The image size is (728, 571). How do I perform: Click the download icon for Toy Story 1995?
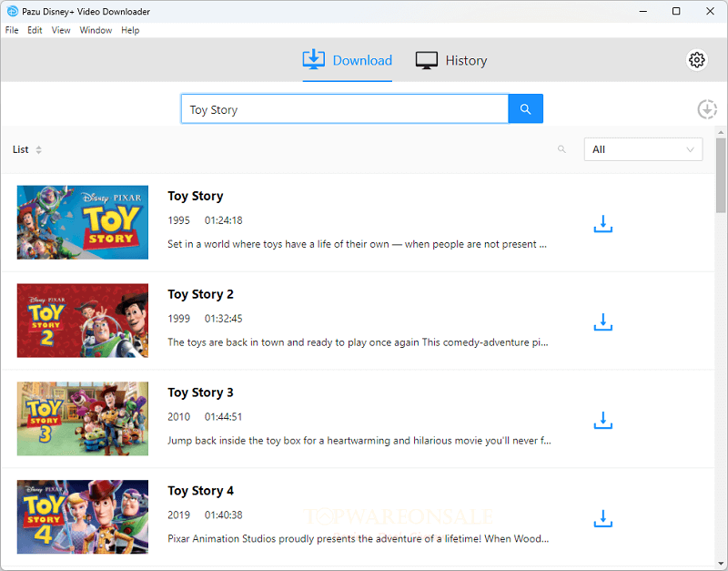point(602,223)
